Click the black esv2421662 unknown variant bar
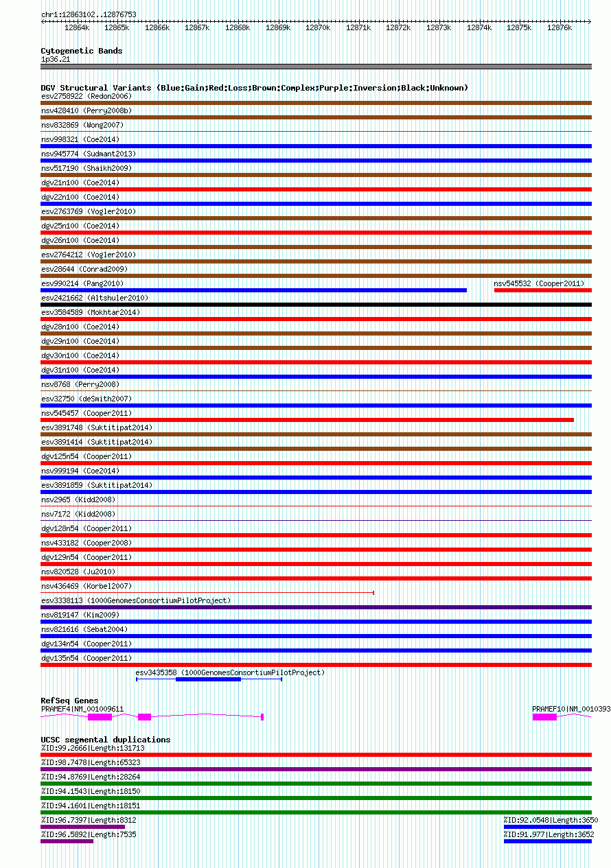 pos(316,305)
